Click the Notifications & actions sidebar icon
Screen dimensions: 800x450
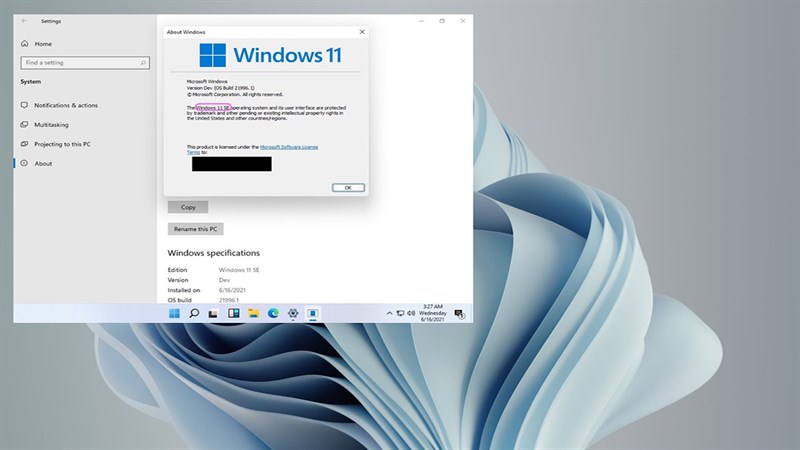click(x=24, y=105)
